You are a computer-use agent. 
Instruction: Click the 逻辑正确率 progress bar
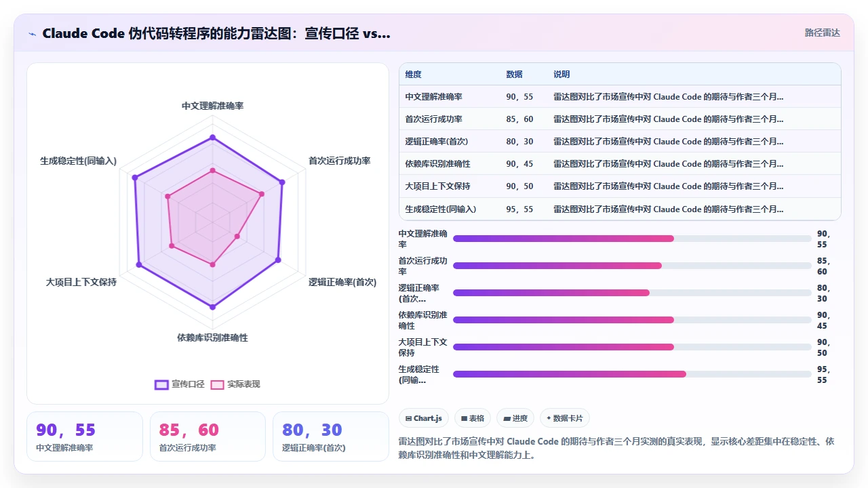(x=632, y=293)
